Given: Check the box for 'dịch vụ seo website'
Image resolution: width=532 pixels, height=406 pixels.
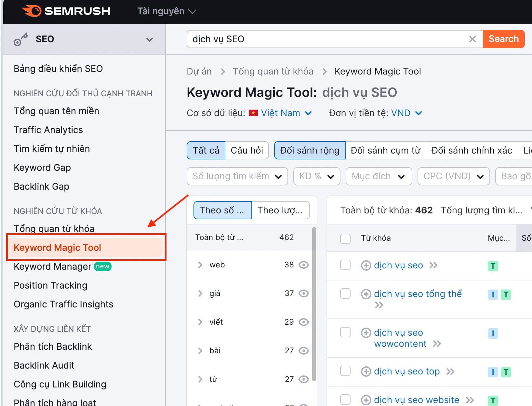Looking at the screenshot, I should click(x=345, y=399).
